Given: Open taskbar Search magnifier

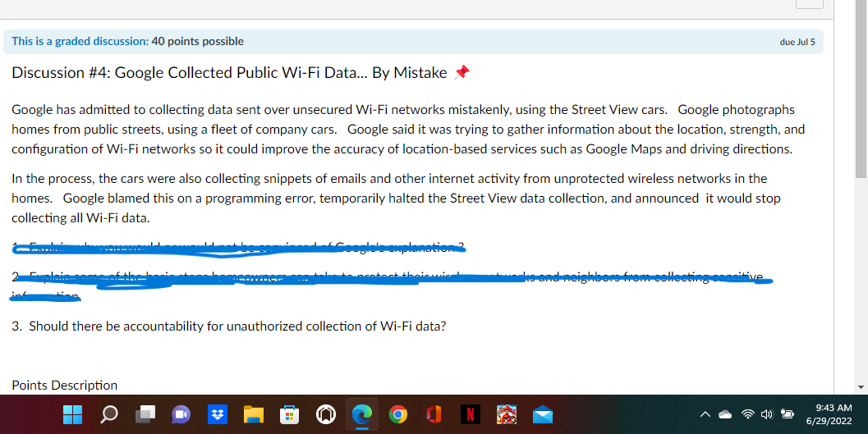Looking at the screenshot, I should 108,414.
